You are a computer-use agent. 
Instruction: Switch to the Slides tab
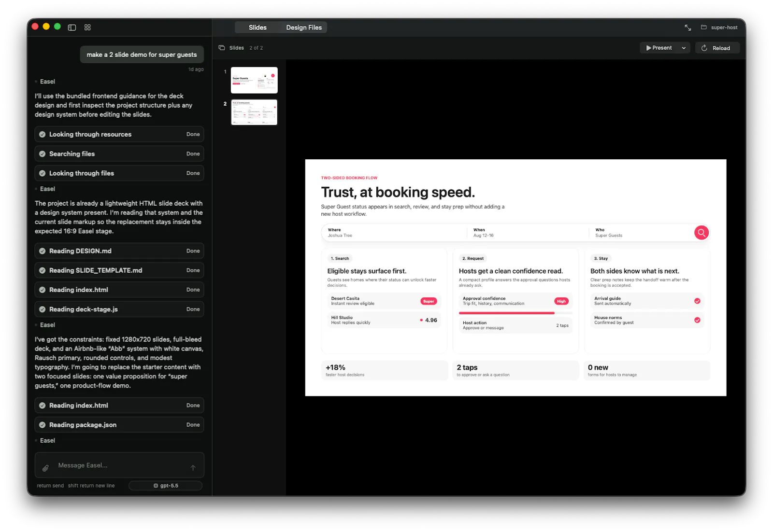point(258,28)
